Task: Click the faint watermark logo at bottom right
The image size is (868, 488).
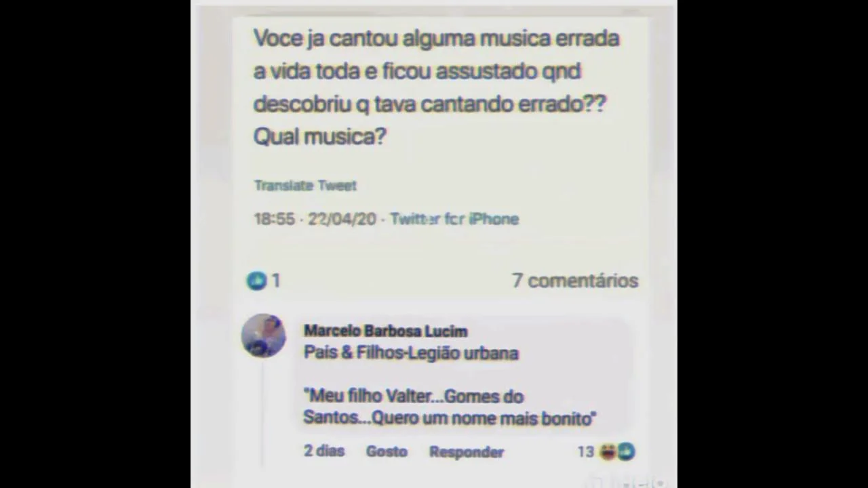Action: coord(627,482)
